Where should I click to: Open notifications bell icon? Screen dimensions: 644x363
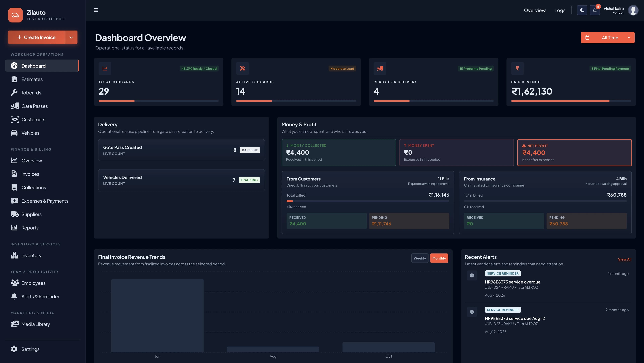(x=595, y=10)
